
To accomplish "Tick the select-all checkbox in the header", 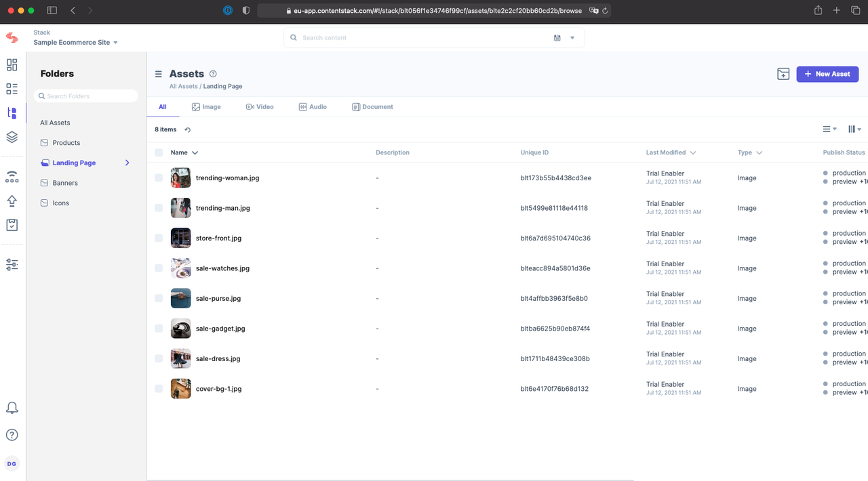I will click(159, 152).
